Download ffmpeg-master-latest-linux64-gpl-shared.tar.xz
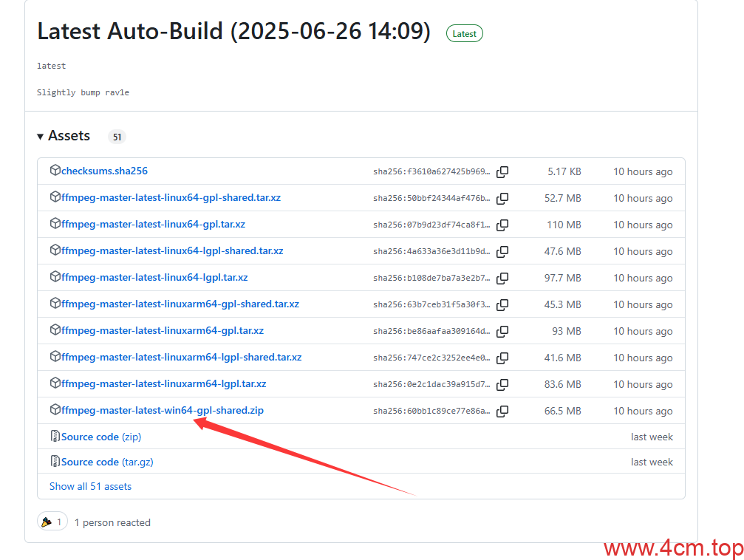The image size is (744, 560). [171, 197]
